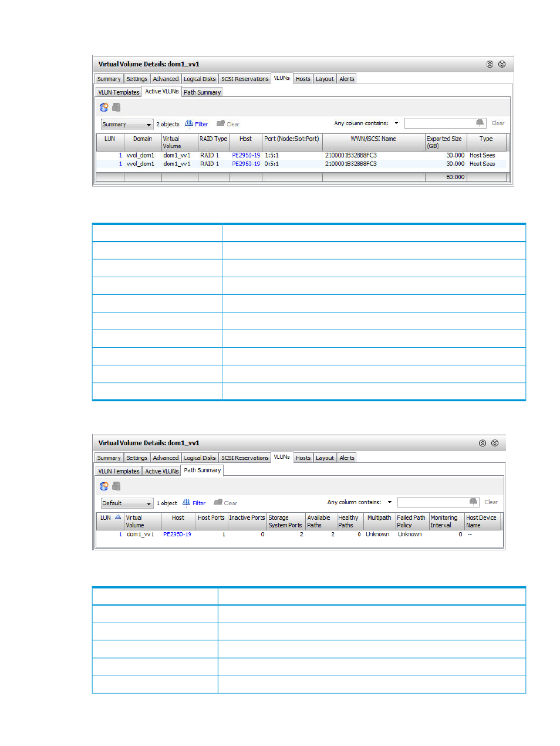Image resolution: width=560 pixels, height=746 pixels.
Task: Select VLUNs tab in upper panel
Action: (x=282, y=78)
